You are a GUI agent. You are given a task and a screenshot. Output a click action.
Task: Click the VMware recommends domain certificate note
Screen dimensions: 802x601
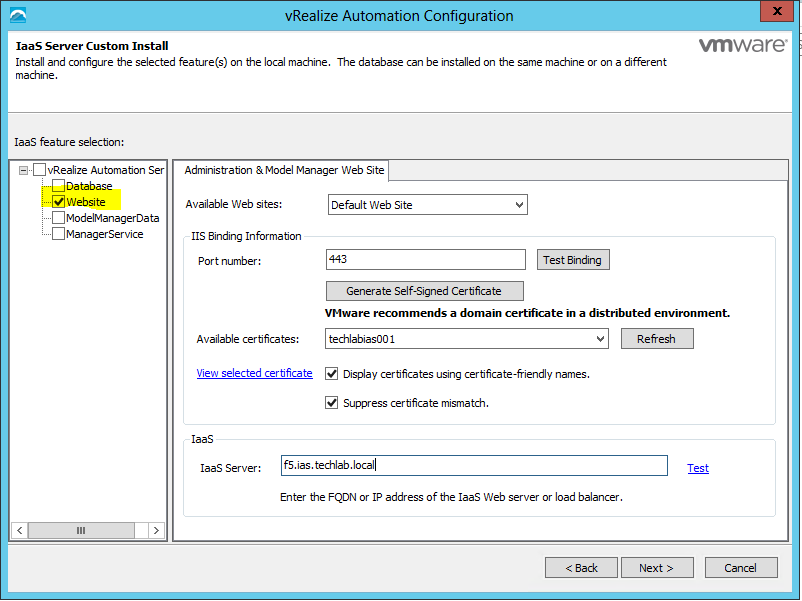[527, 313]
